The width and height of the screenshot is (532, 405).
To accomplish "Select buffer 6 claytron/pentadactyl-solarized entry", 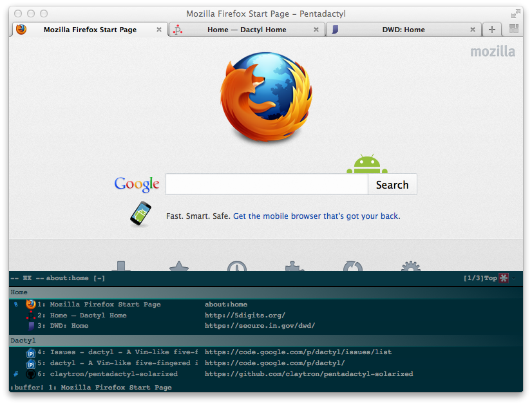I will pyautogui.click(x=265, y=374).
